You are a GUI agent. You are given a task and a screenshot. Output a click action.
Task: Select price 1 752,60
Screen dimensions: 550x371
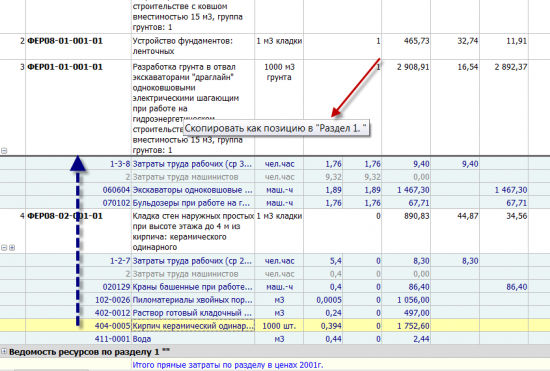[x=413, y=326]
